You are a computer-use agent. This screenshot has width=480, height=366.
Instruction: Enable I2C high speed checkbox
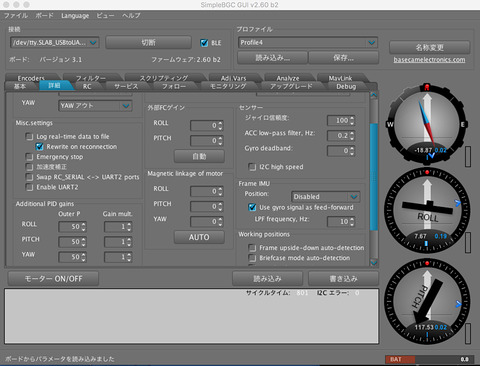click(252, 167)
